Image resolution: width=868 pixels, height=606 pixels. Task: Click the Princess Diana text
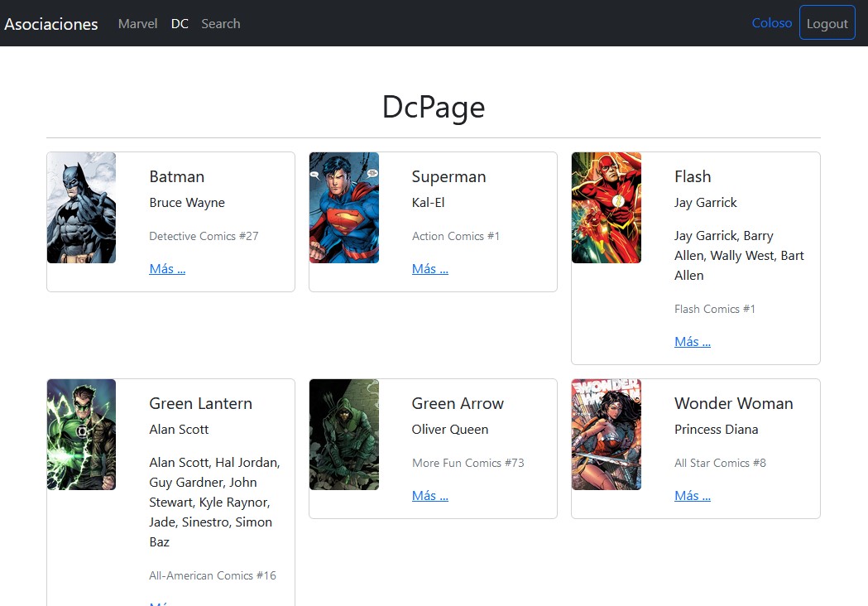(x=717, y=430)
